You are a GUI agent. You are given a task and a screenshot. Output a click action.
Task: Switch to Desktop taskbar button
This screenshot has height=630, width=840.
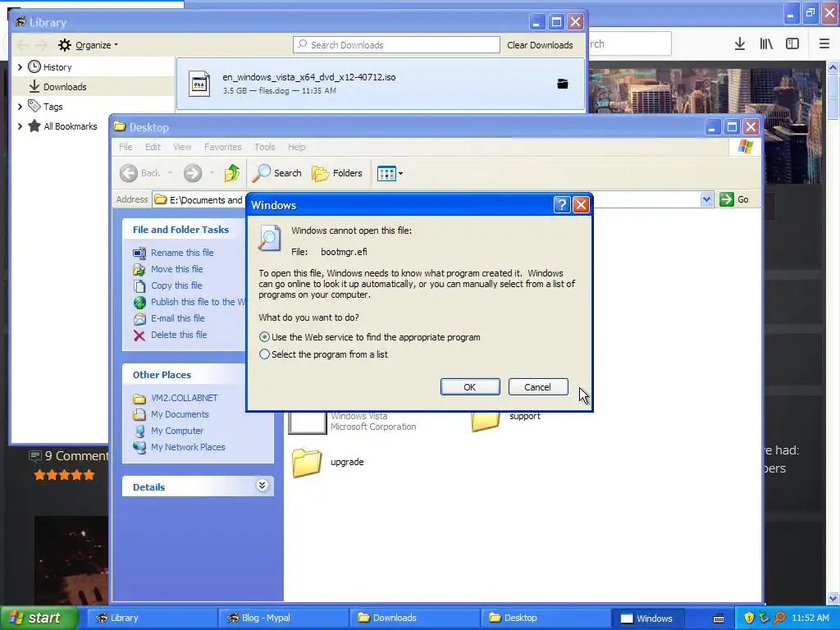(x=546, y=618)
